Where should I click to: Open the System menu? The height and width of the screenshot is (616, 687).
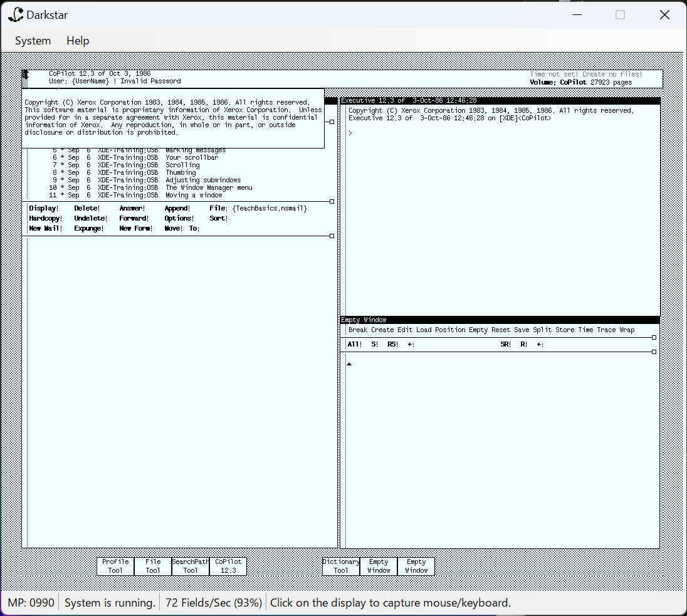[33, 41]
